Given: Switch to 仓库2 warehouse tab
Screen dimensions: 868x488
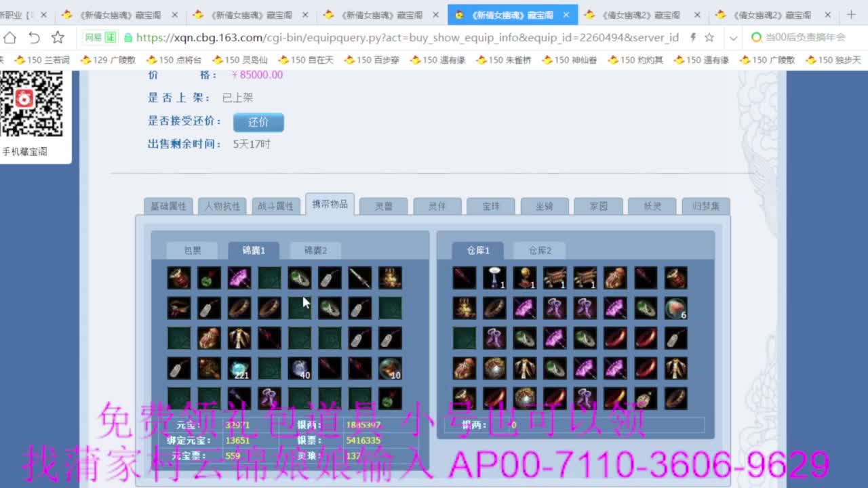Looking at the screenshot, I should click(x=540, y=250).
